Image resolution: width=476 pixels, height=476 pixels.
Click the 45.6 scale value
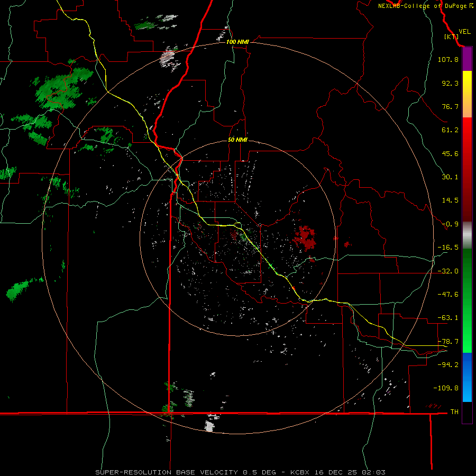[x=450, y=153]
